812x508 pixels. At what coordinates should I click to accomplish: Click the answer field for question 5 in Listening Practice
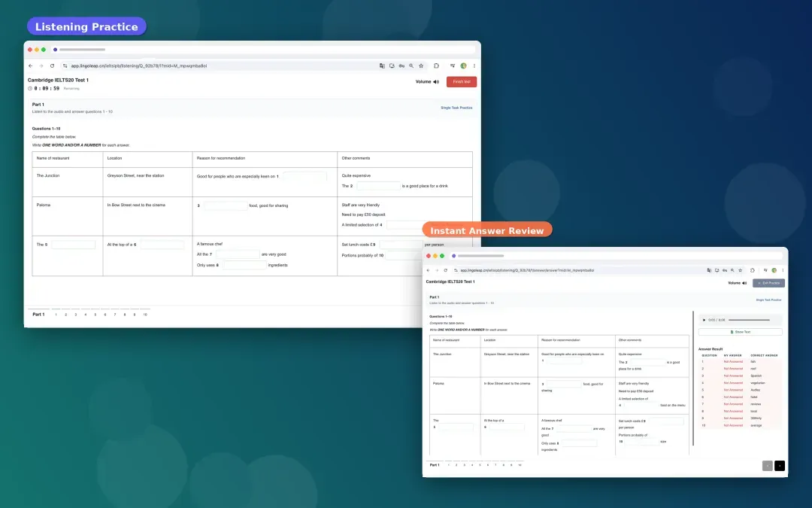point(73,244)
